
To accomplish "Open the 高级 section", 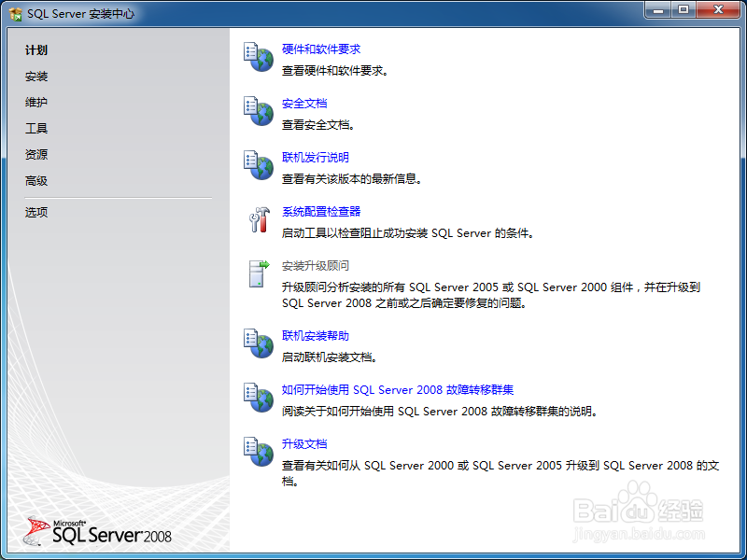I will tap(35, 180).
